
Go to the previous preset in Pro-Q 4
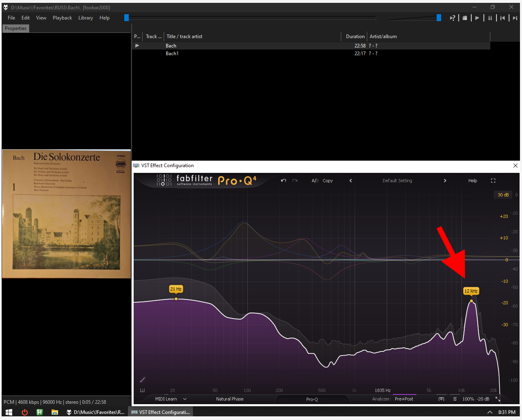coord(351,181)
